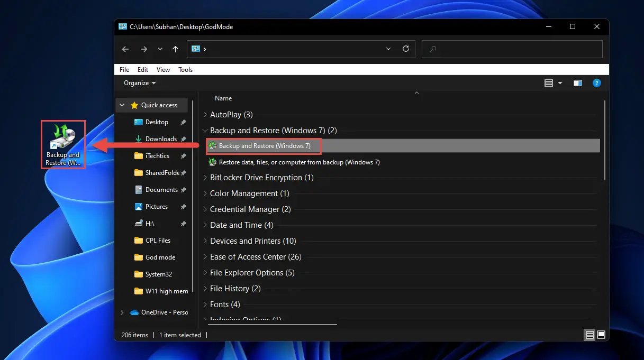
Task: Sort by the Name column header
Action: 223,98
